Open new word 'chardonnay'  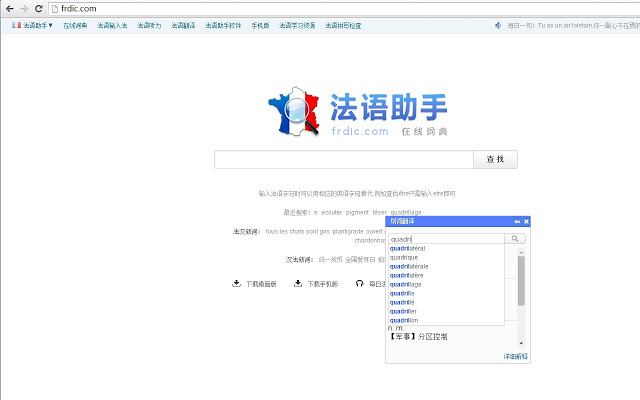point(370,240)
